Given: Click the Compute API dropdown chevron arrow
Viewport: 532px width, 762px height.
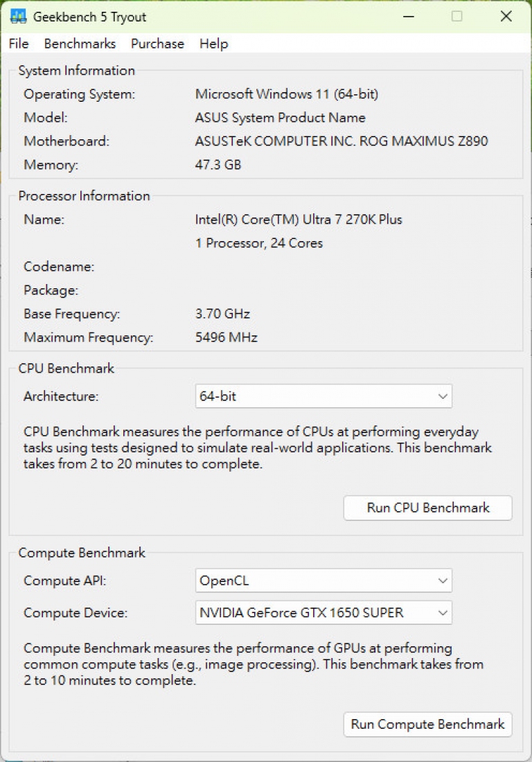Looking at the screenshot, I should (x=443, y=581).
